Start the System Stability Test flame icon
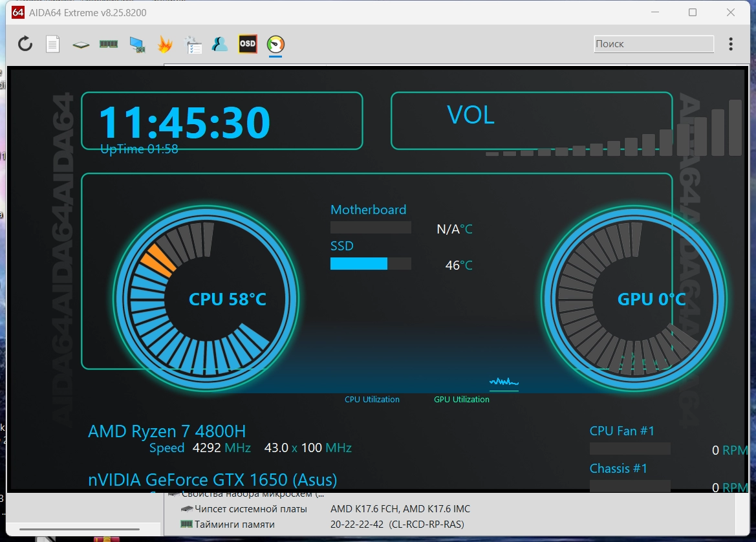Image resolution: width=756 pixels, height=542 pixels. coord(165,45)
